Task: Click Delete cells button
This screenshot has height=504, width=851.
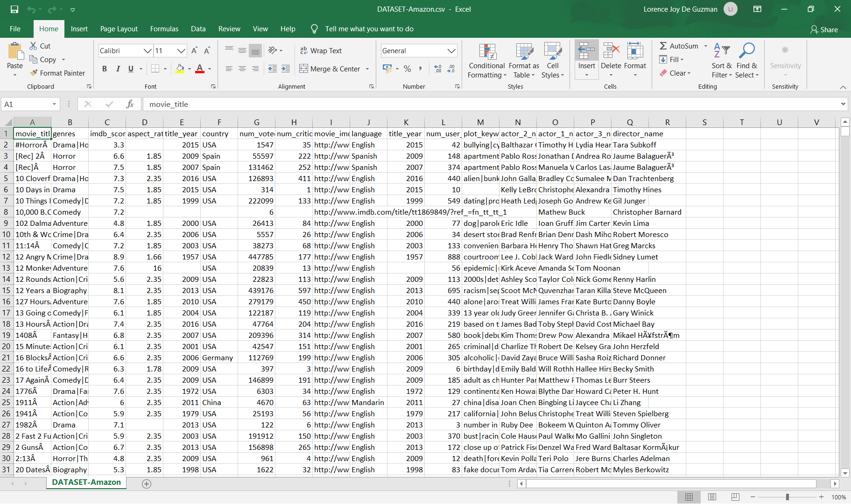Action: tap(611, 61)
